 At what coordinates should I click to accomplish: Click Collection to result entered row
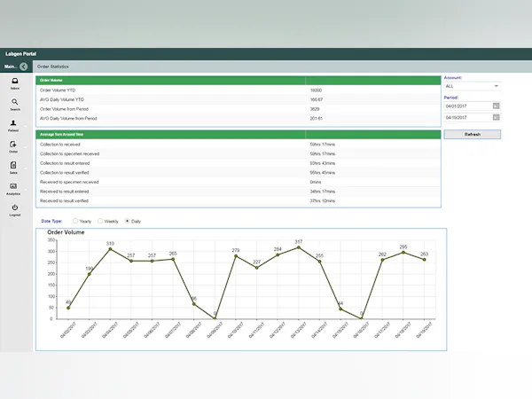(239, 163)
